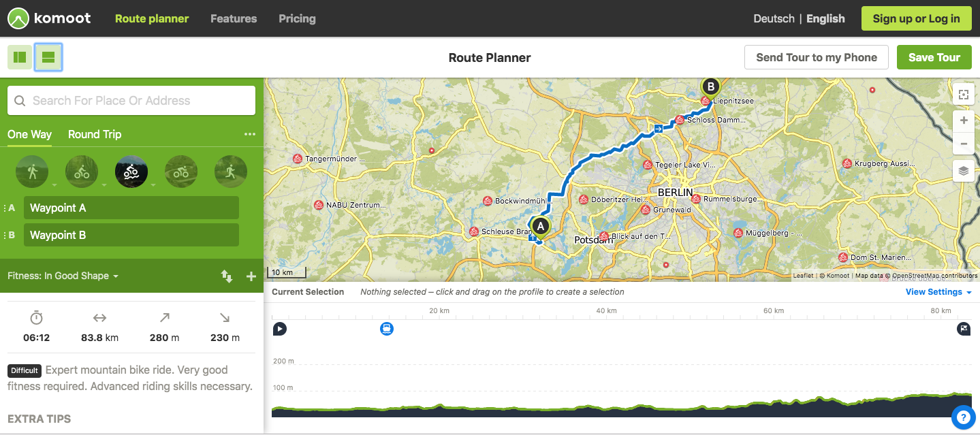
Task: Click the Tangermünder highlight marker
Action: (298, 159)
